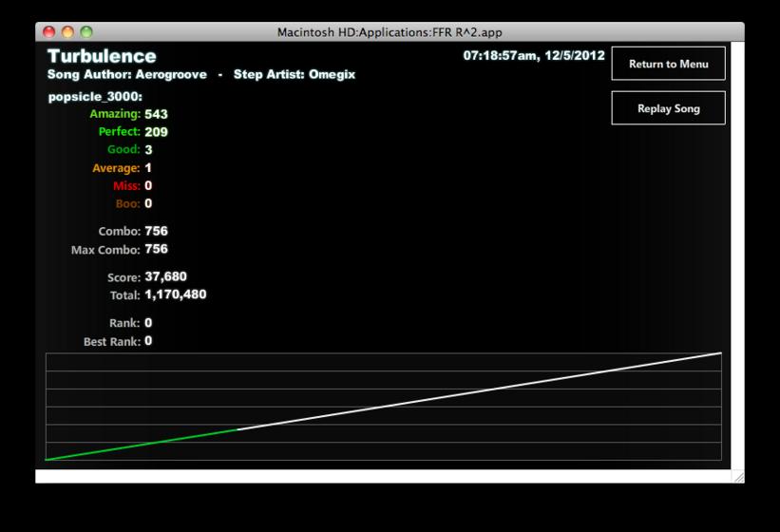Click the window resize grip corner
The height and width of the screenshot is (532, 780).
739,477
